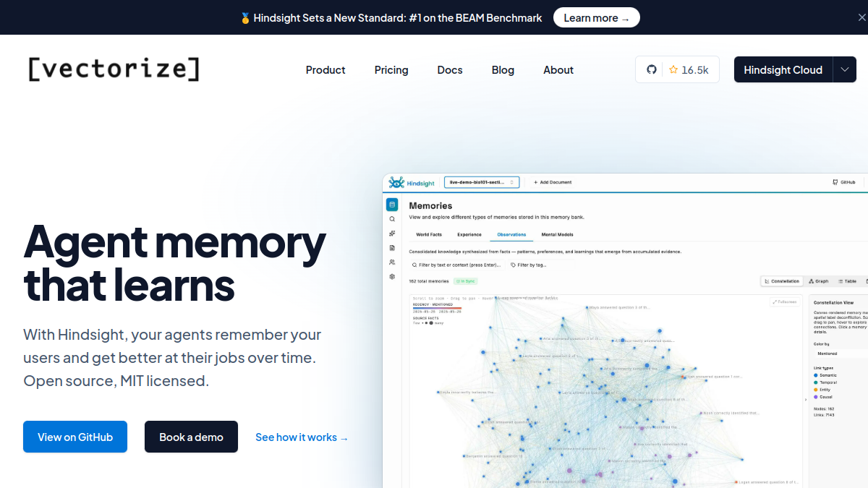Viewport: 868px width, 488px height.
Task: Click the Semantic blue link type swatch
Action: [x=817, y=375]
